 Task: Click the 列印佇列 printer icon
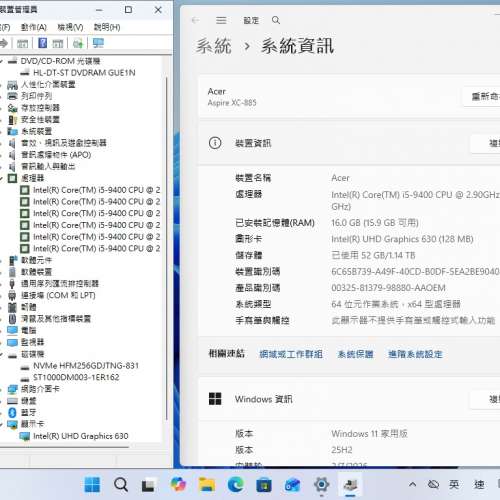[x=12, y=96]
